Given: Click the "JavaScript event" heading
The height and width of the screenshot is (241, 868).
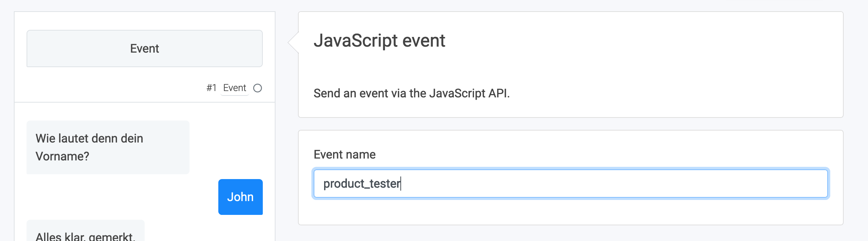Looking at the screenshot, I should [x=379, y=41].
